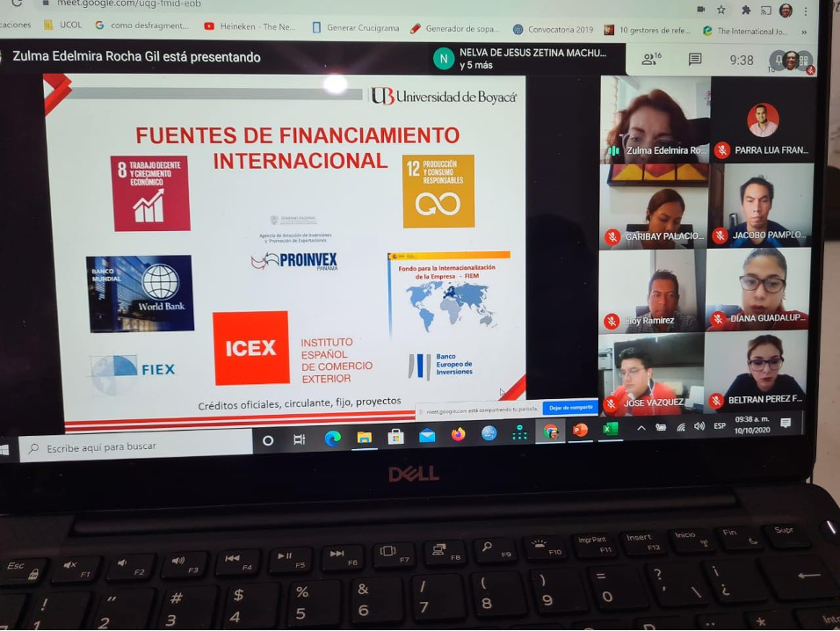This screenshot has width=840, height=631.
Task: Open Task View in the taskbar
Action: point(299,439)
